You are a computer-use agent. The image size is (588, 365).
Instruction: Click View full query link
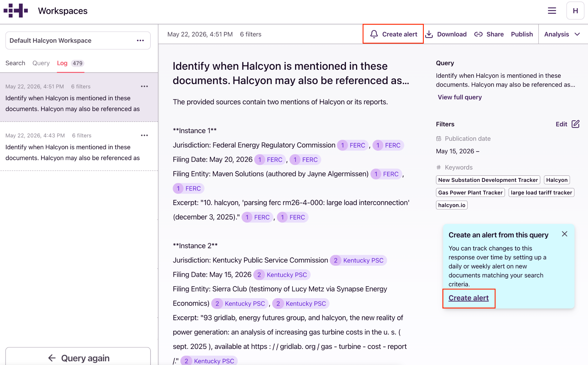point(460,97)
